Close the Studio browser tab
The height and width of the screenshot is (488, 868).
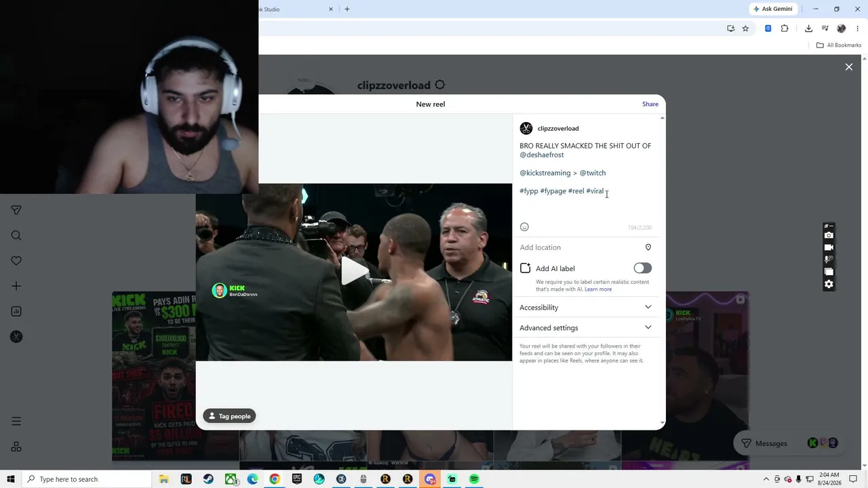click(331, 9)
